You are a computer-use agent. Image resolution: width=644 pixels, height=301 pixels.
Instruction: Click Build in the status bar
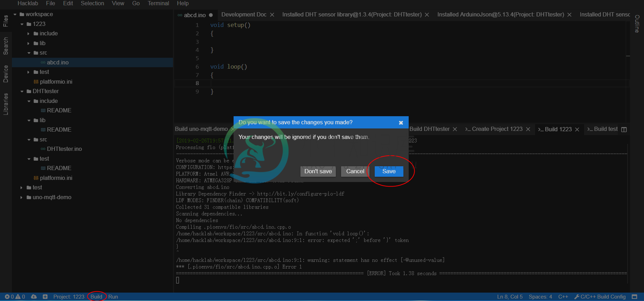point(96,297)
